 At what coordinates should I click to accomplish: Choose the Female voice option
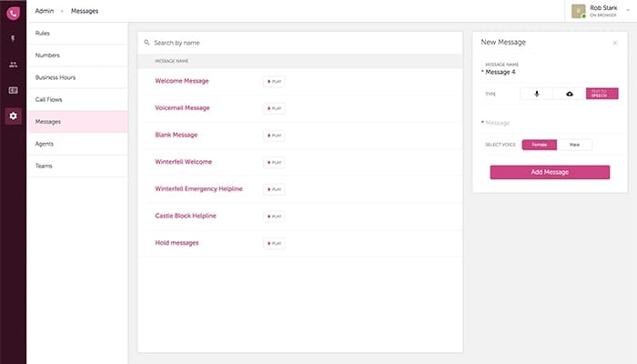[539, 144]
